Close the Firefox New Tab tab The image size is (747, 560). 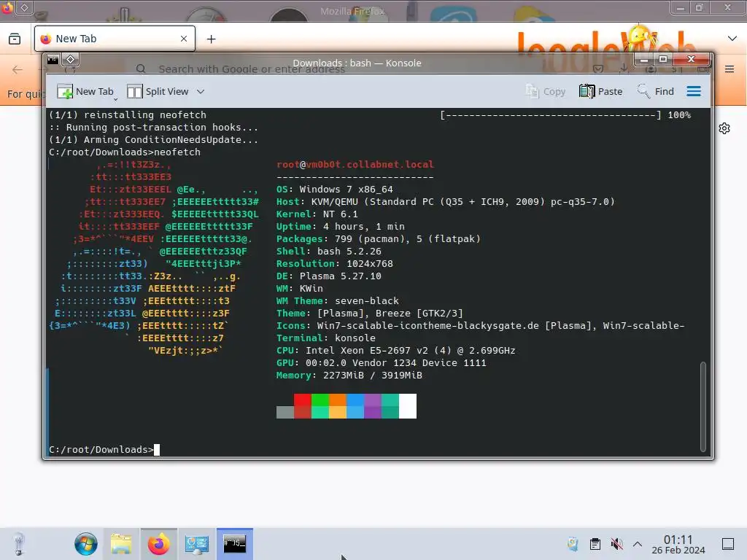pyautogui.click(x=184, y=39)
